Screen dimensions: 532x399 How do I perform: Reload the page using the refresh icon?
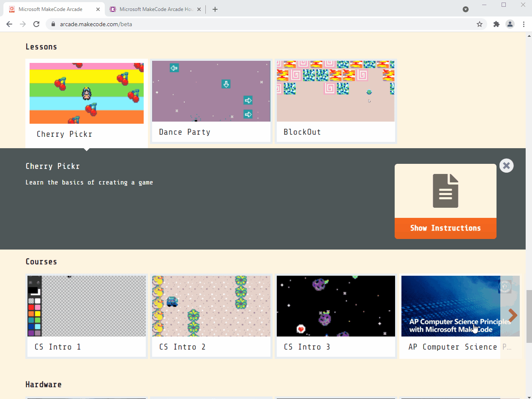pos(36,24)
